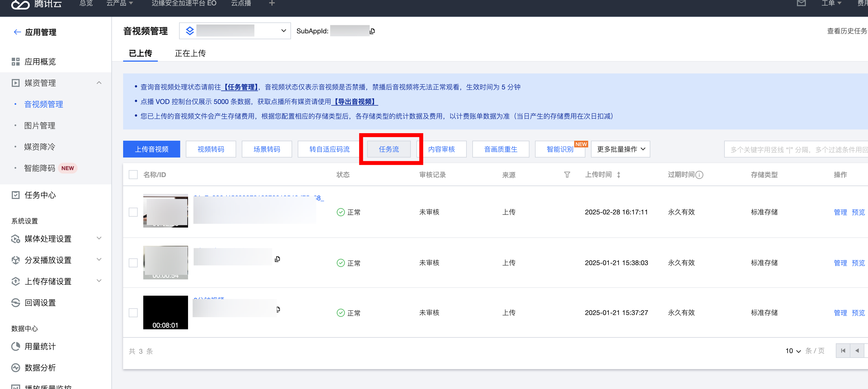Go to the first page with the pagination icon

(x=843, y=351)
